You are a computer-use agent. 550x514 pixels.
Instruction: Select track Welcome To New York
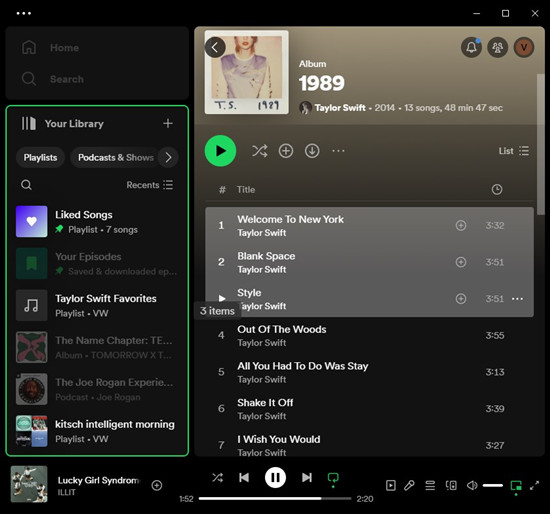click(x=369, y=225)
